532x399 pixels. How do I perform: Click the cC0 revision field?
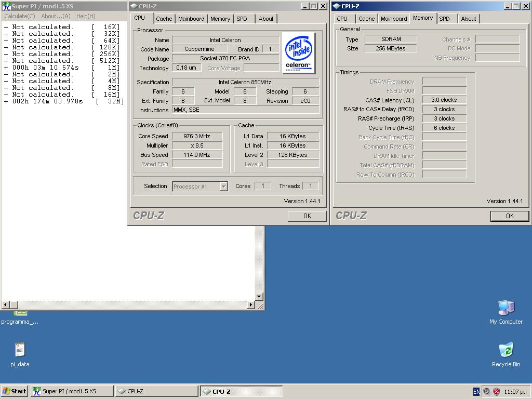(305, 101)
